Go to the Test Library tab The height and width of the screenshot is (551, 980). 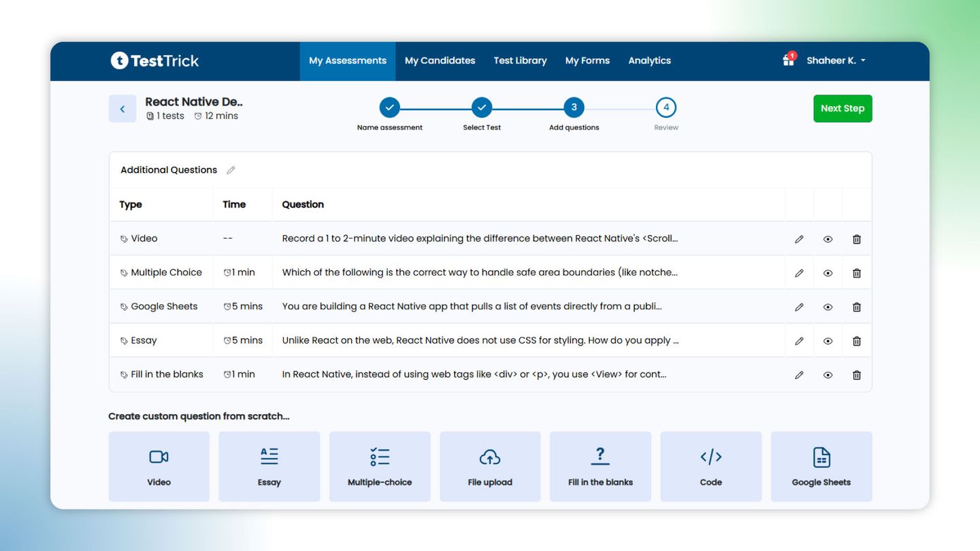point(520,61)
